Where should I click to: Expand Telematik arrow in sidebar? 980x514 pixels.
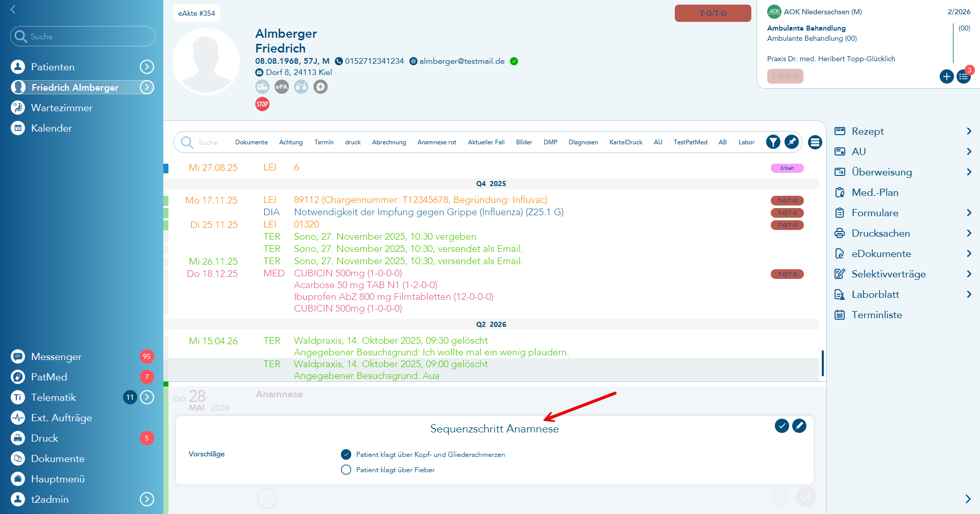click(x=147, y=397)
